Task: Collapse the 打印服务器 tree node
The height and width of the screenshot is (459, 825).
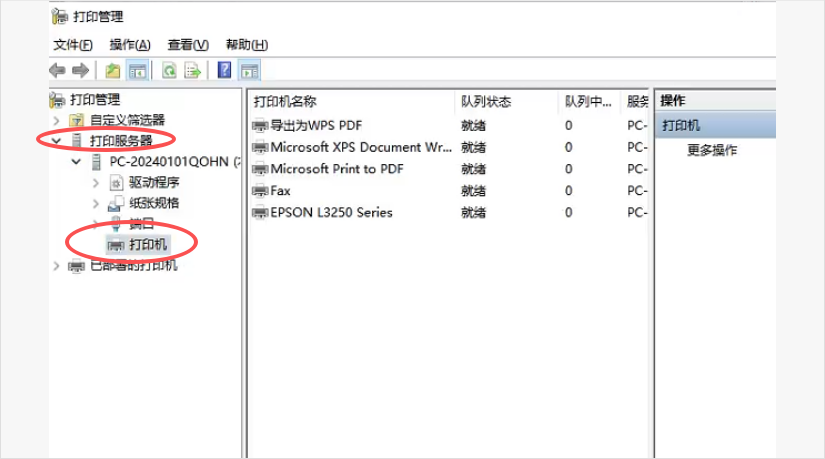Action: point(56,141)
